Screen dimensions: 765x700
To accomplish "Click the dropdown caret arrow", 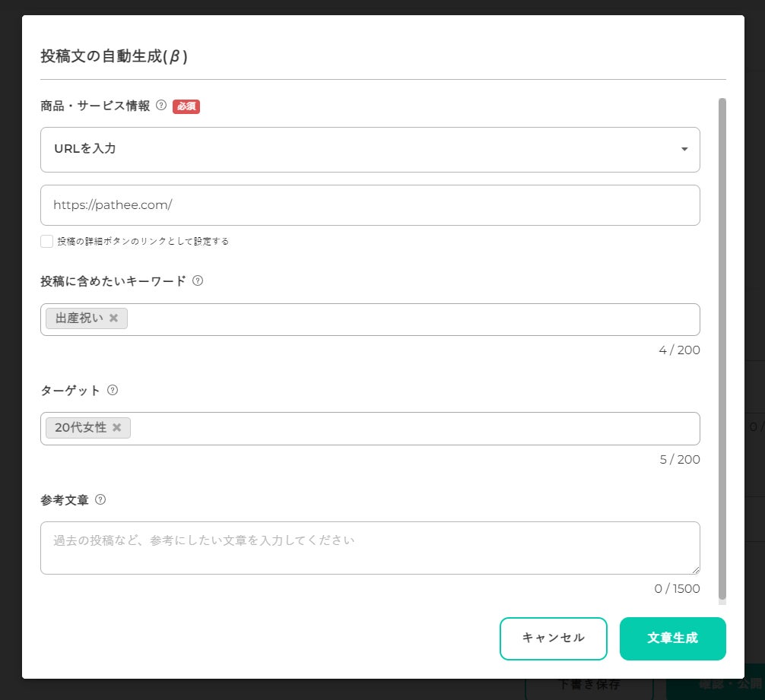I will pyautogui.click(x=684, y=149).
